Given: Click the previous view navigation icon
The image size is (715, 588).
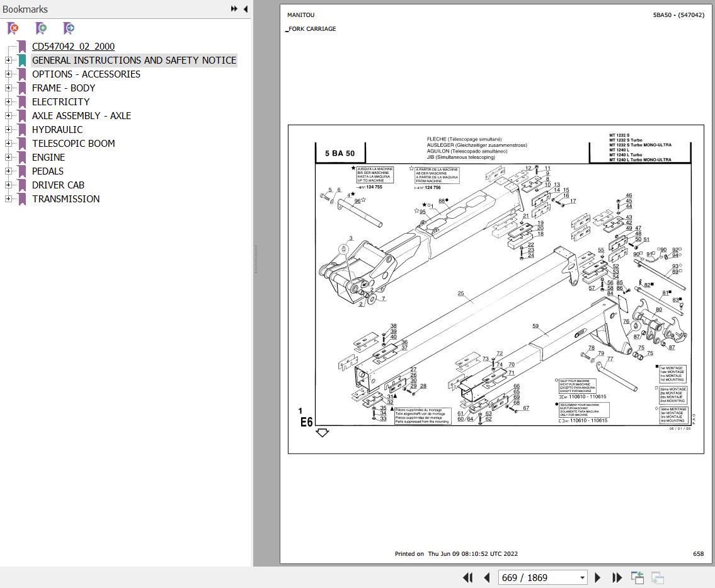Looking at the screenshot, I should [638, 577].
